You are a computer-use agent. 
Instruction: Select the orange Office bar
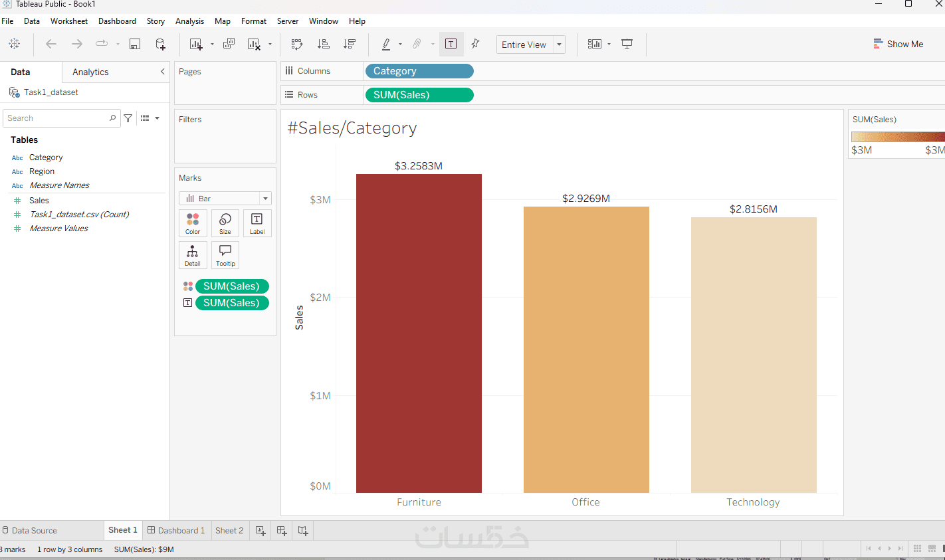click(x=586, y=349)
